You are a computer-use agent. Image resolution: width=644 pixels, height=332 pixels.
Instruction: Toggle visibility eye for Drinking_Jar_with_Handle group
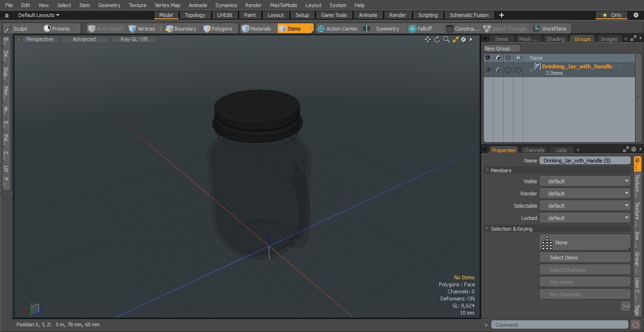[x=487, y=70]
